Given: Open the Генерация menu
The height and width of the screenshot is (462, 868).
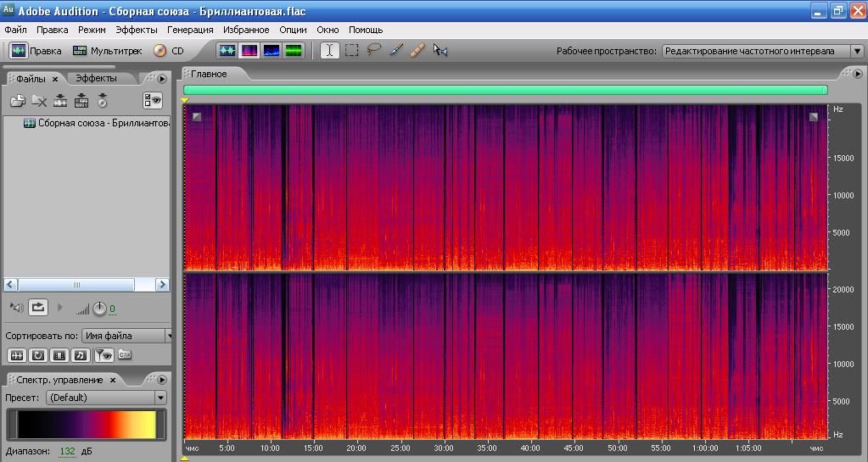Looking at the screenshot, I should [x=190, y=30].
